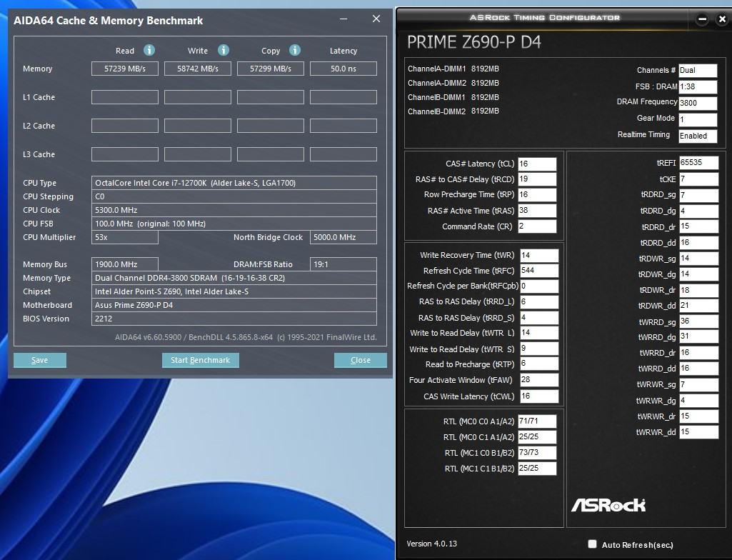Click Memory Type DDR4-3800 value
The image size is (732, 560).
tap(234, 278)
